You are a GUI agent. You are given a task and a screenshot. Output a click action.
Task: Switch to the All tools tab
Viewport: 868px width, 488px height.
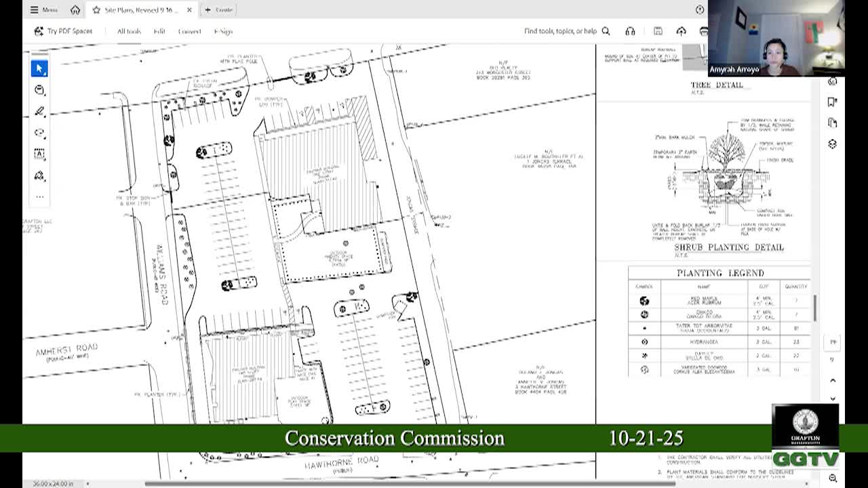[x=129, y=31]
